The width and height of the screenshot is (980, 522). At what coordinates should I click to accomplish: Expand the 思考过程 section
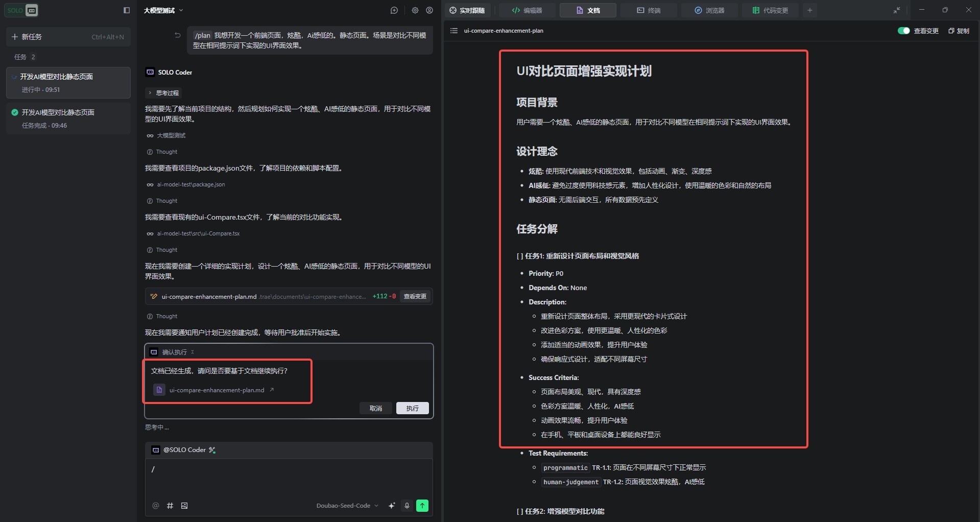tap(163, 93)
